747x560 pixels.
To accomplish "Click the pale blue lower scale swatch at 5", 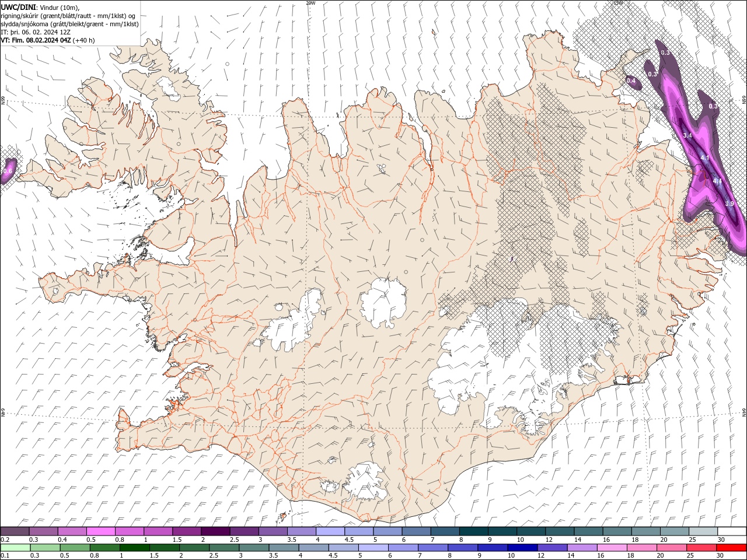I will [x=373, y=548].
